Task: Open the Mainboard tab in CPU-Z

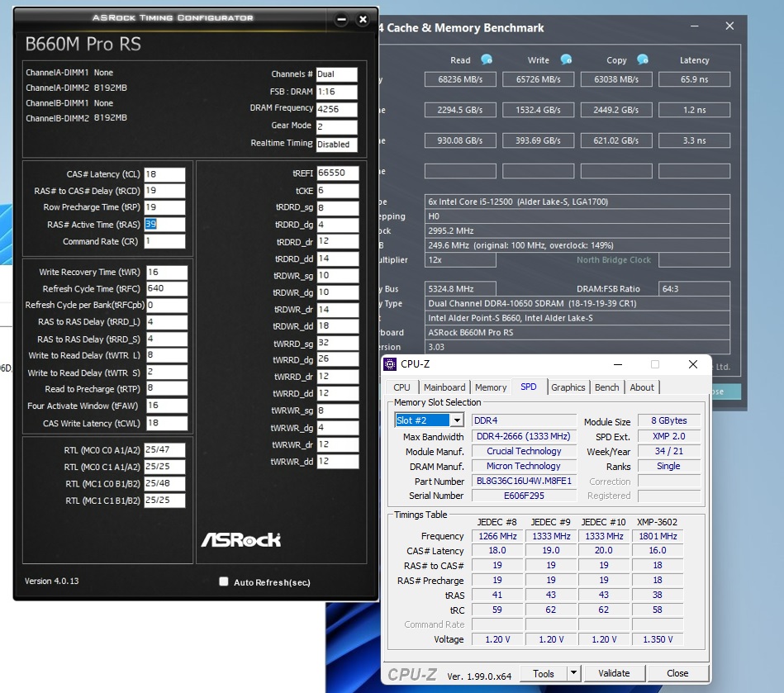Action: (x=444, y=387)
